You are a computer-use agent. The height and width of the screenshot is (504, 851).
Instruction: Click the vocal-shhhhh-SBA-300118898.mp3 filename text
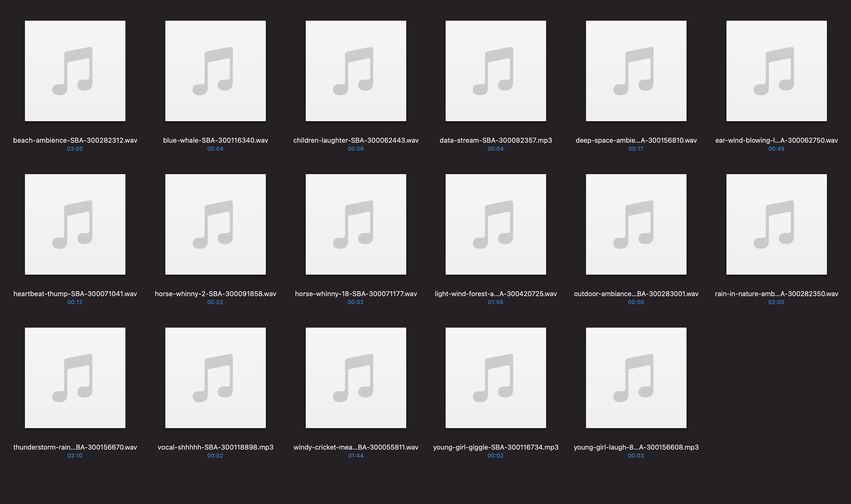tap(215, 447)
